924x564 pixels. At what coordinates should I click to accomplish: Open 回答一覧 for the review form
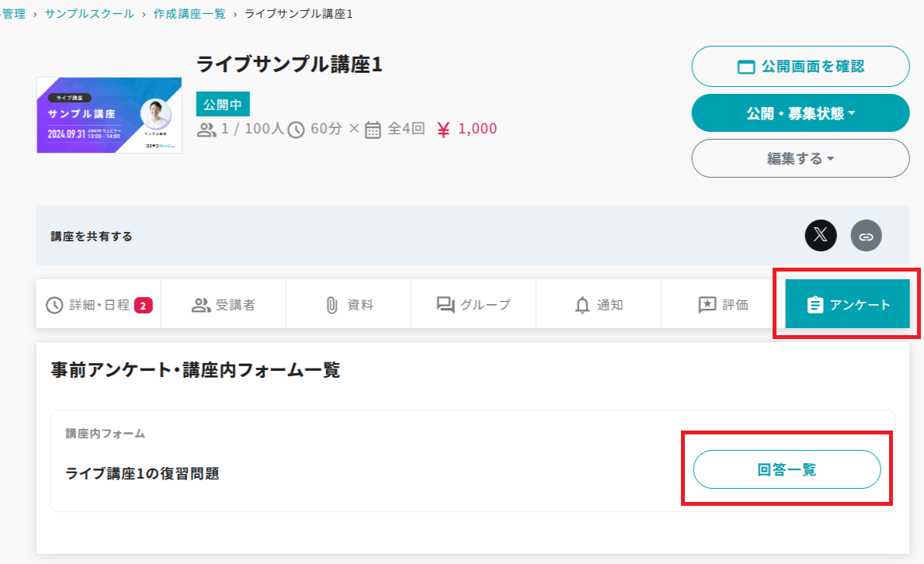tap(787, 469)
